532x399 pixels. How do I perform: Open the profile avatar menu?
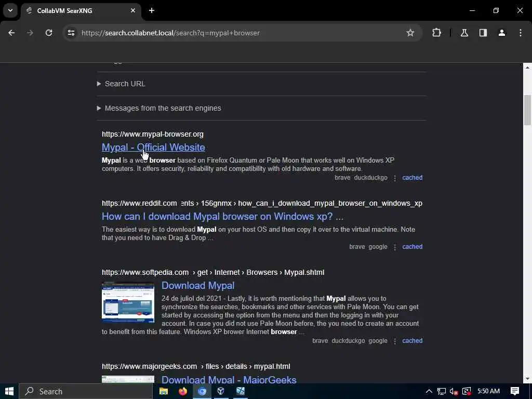coord(502,33)
